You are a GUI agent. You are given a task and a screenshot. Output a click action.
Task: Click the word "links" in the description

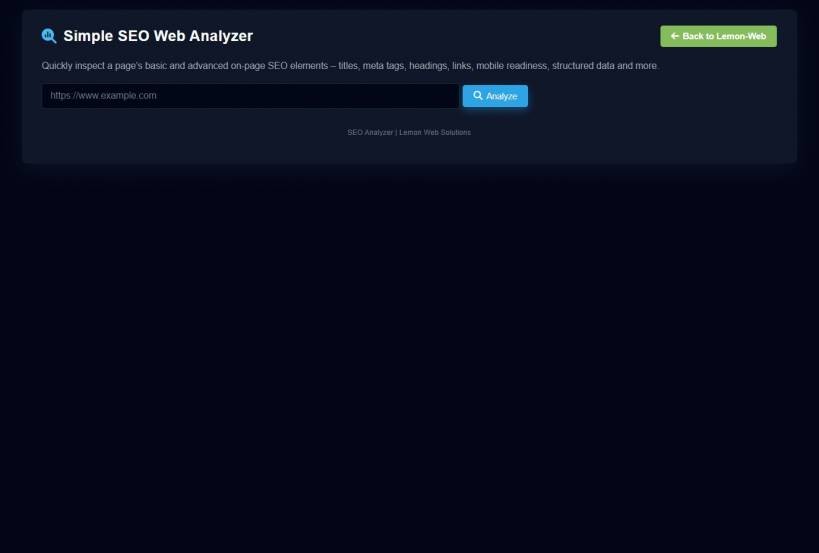click(x=461, y=66)
